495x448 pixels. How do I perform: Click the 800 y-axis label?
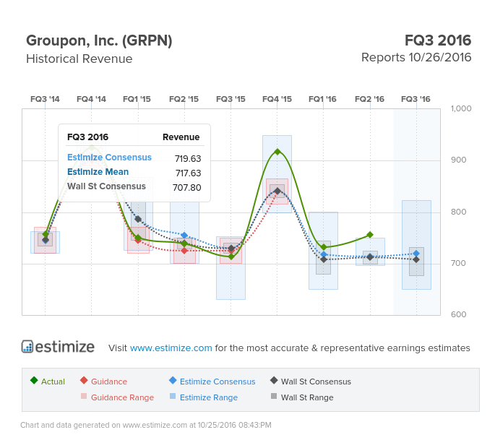pos(458,212)
